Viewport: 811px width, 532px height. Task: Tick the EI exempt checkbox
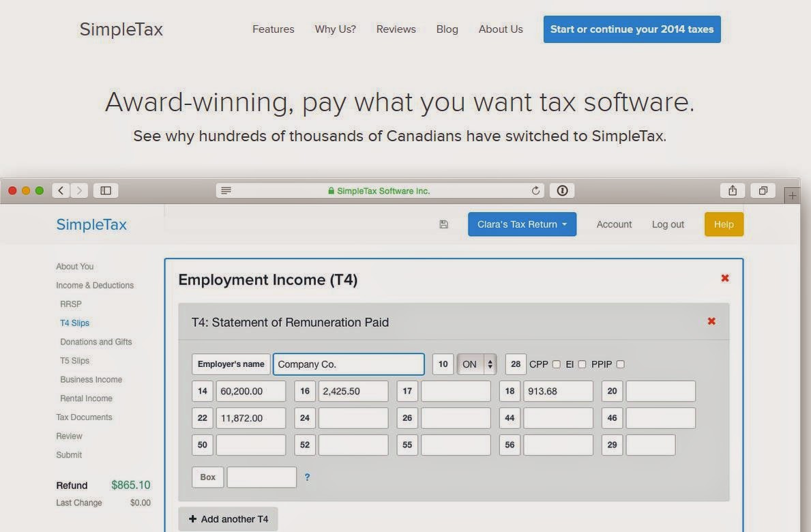pyautogui.click(x=582, y=364)
